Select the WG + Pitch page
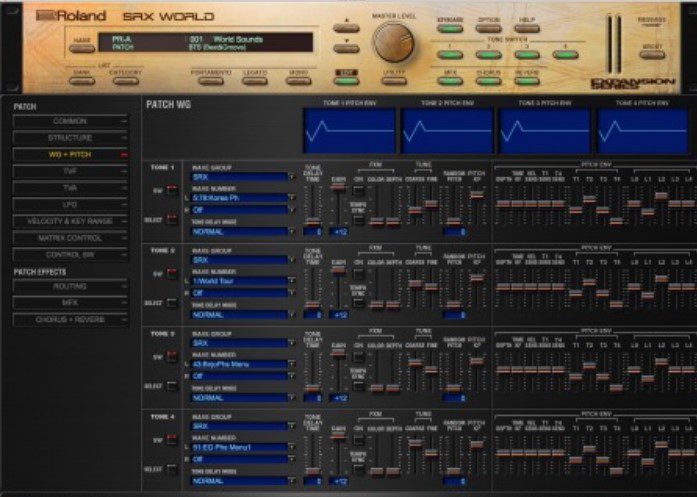 (x=70, y=155)
